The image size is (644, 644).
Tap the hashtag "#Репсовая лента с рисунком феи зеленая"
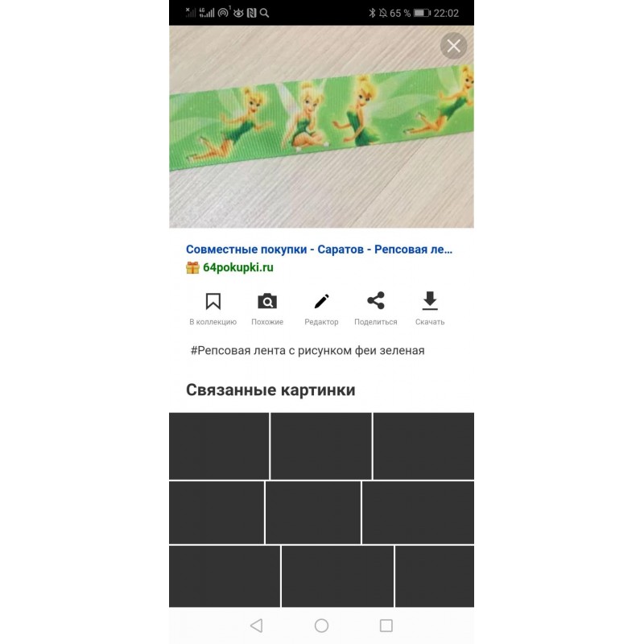[308, 351]
